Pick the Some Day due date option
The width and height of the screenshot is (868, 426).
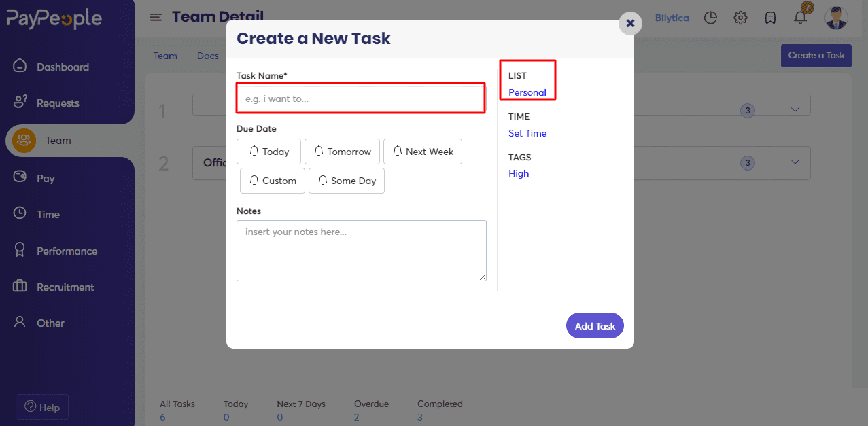(347, 181)
